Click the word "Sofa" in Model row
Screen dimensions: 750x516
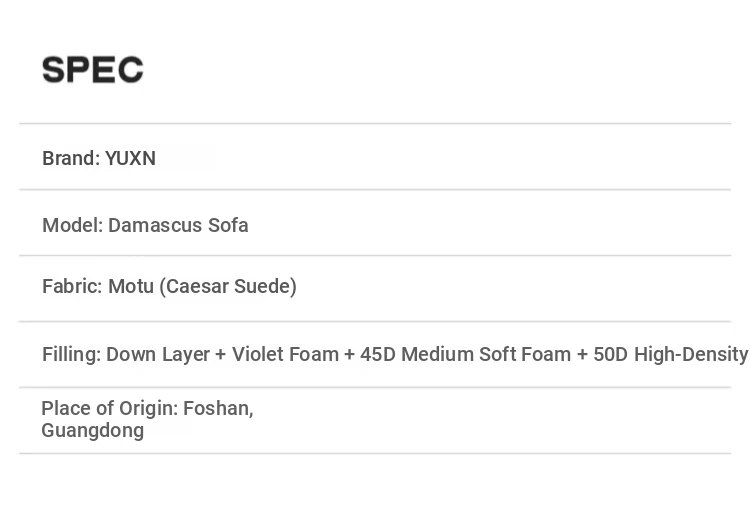228,225
